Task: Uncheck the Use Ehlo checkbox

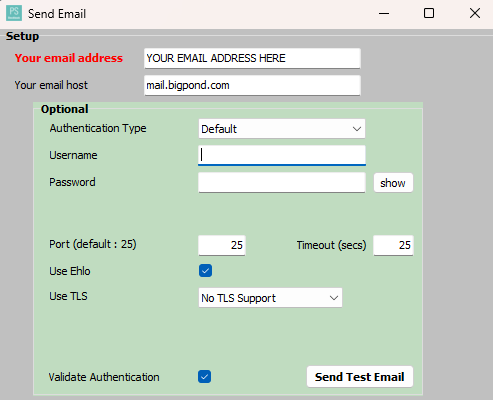Action: (x=205, y=271)
